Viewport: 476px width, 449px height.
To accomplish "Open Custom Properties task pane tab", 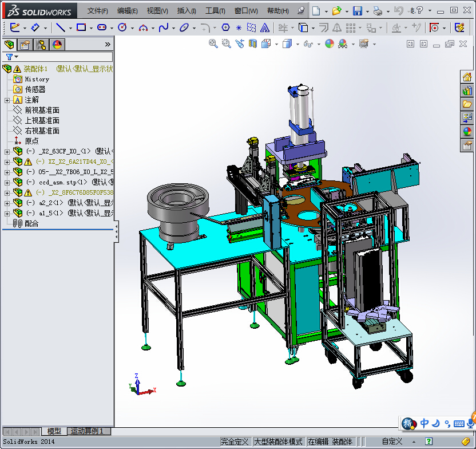I will coord(467,145).
